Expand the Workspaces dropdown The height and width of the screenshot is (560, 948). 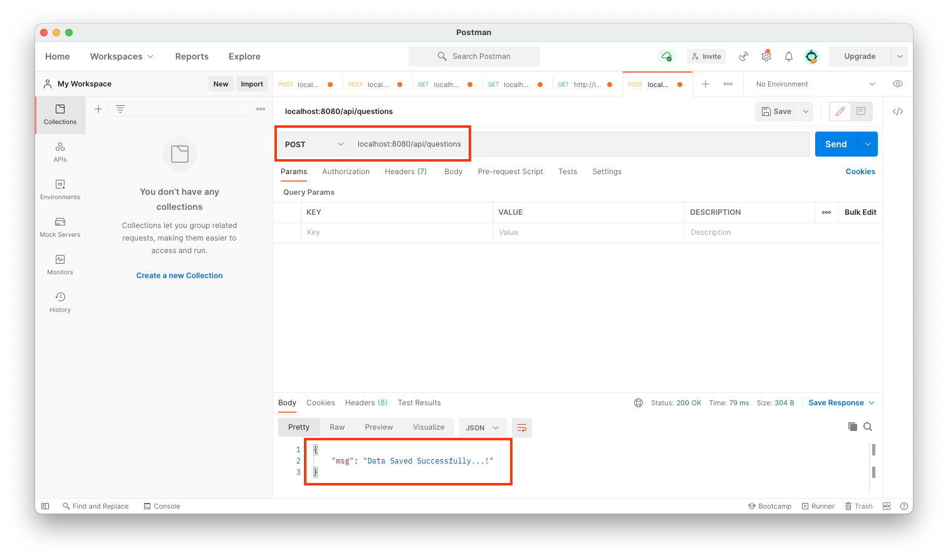(122, 56)
